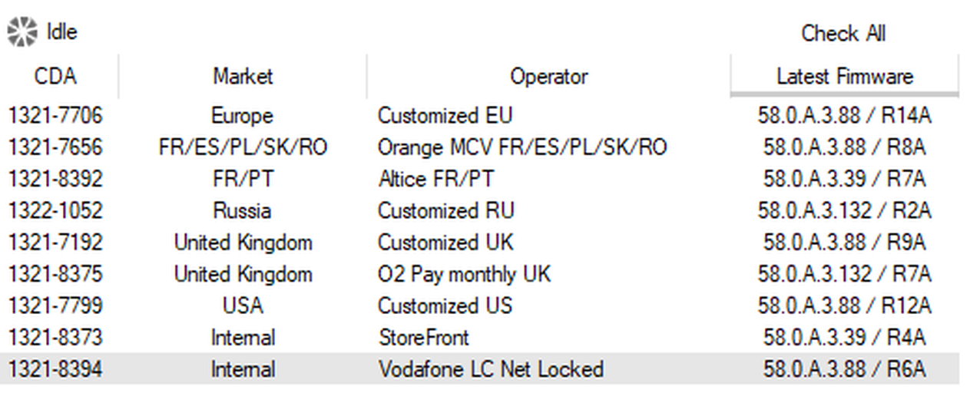This screenshot has width=980, height=403.
Task: Select the O2 Pay monthly UK row
Action: click(x=464, y=274)
